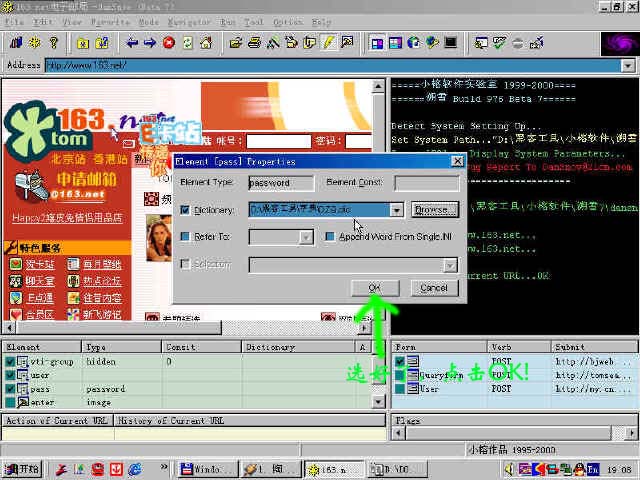Screen dimensions: 640x480
Task: Go forward with the blue right arrow
Action: click(150, 42)
